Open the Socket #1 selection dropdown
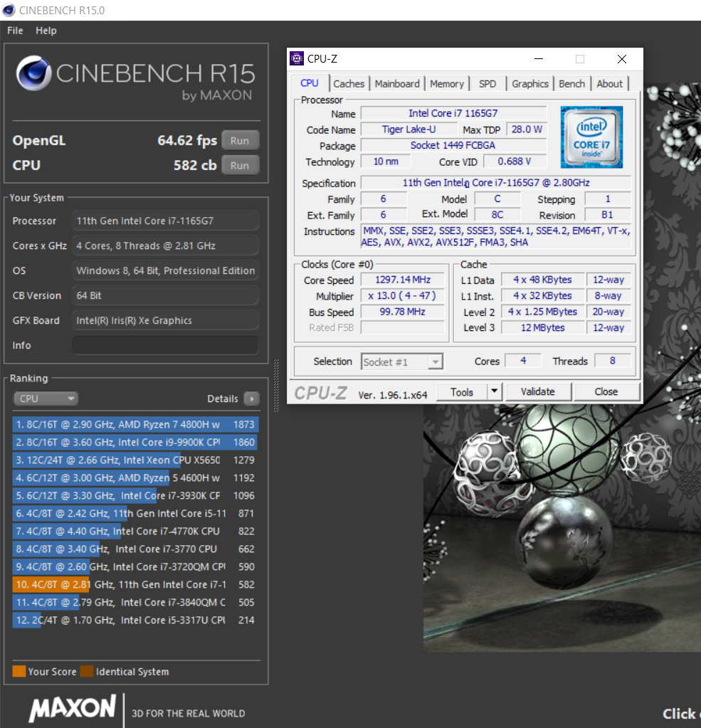 (402, 362)
